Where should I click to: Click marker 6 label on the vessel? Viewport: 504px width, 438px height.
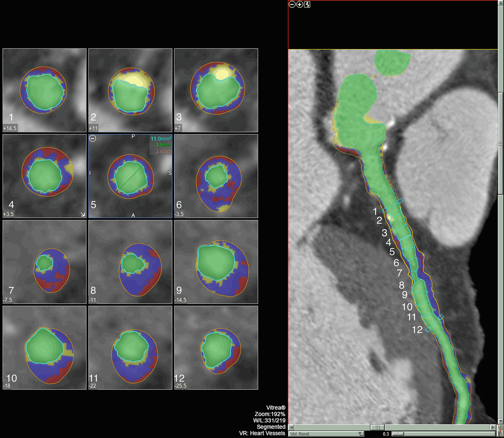pyautogui.click(x=396, y=263)
